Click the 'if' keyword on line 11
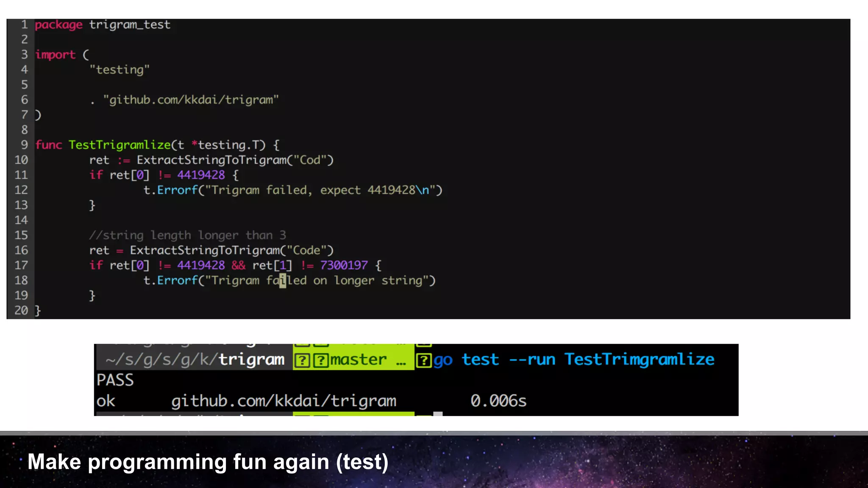 point(96,175)
